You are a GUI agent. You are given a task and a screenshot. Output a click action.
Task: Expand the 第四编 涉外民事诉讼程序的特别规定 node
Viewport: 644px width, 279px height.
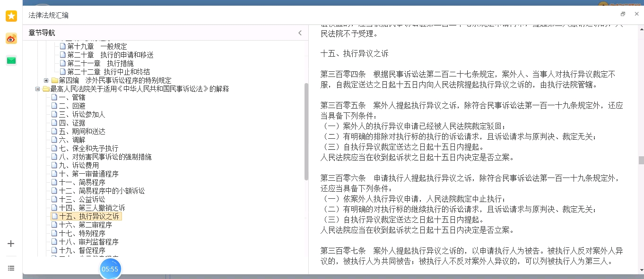46,80
